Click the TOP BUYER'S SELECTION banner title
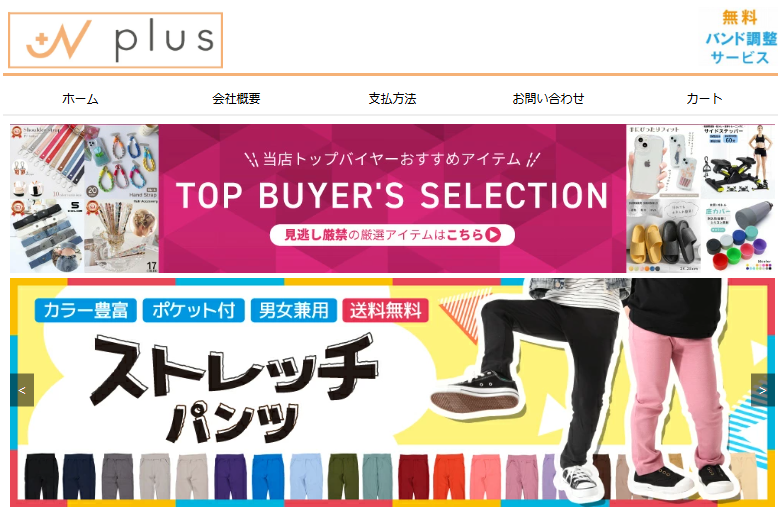 tap(392, 195)
